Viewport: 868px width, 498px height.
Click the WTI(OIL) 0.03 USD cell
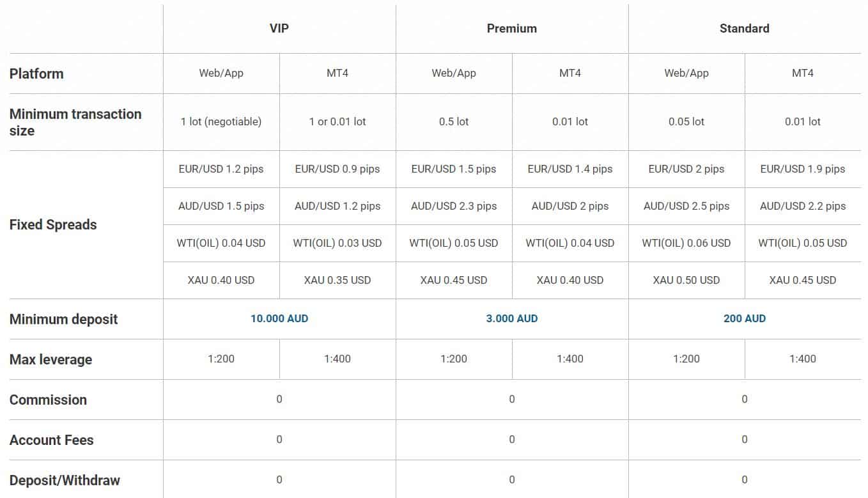(x=337, y=243)
